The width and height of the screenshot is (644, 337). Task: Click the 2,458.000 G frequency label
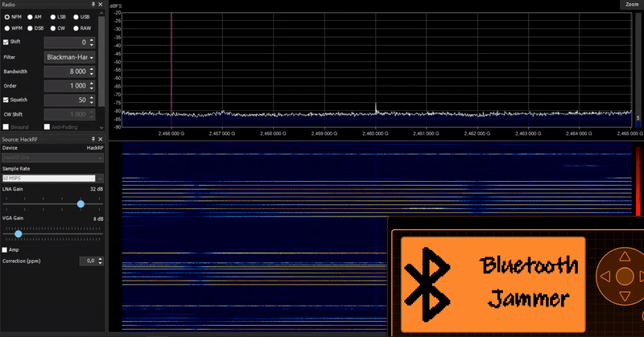[274, 134]
